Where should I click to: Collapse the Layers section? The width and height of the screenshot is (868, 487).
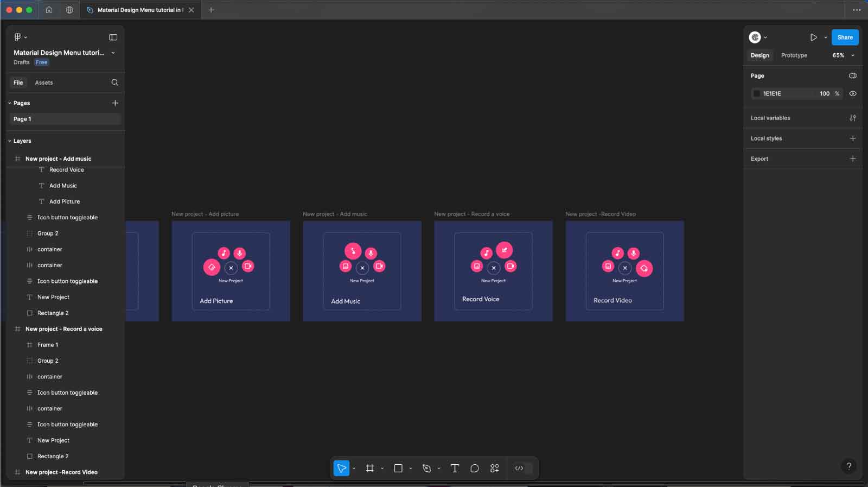pyautogui.click(x=10, y=141)
